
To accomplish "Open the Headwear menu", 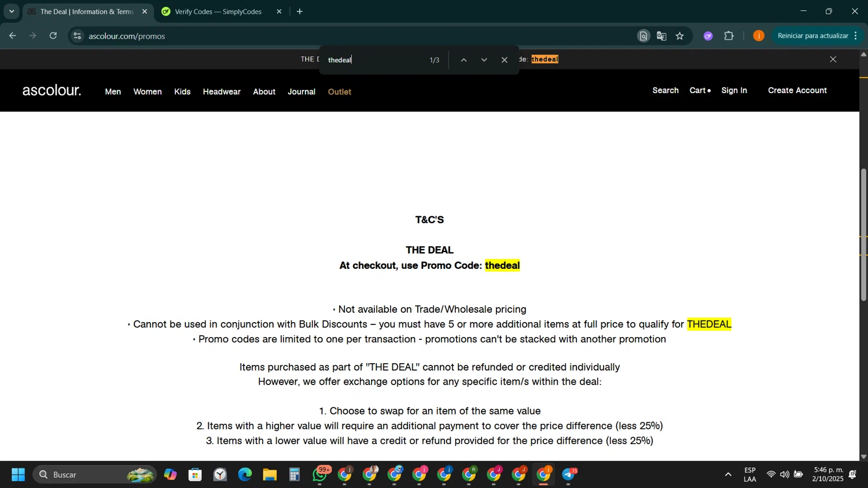I will (222, 92).
